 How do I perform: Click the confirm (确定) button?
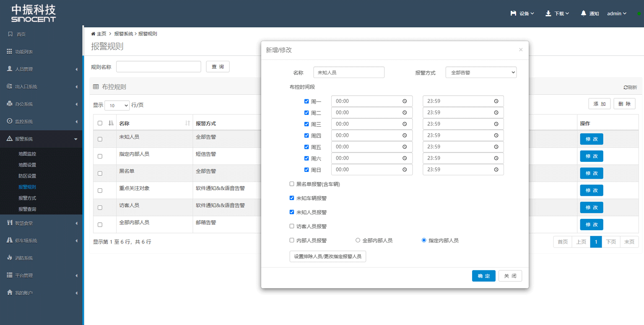483,276
